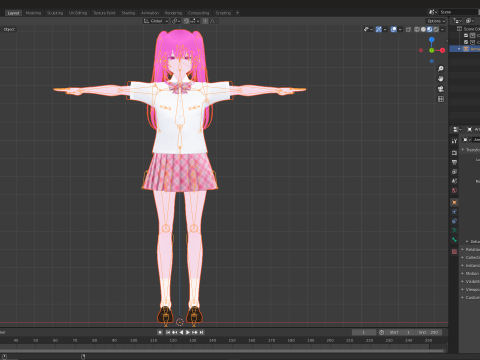Toggle viewport gizmos display

379,29
